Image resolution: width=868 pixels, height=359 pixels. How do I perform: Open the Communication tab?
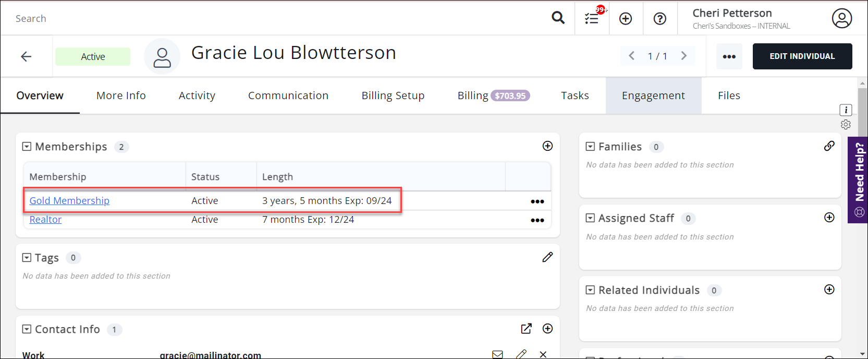tap(288, 95)
